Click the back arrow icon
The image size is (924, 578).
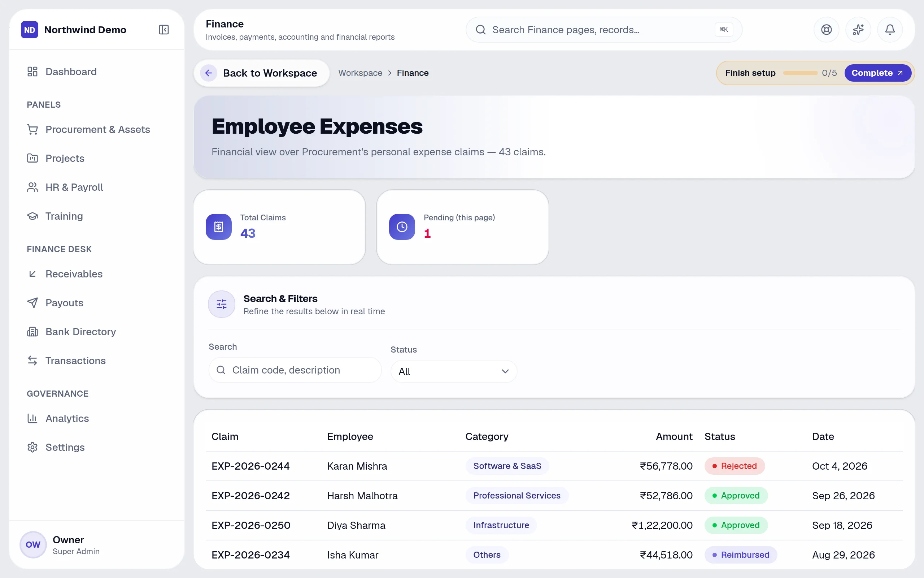click(x=209, y=73)
